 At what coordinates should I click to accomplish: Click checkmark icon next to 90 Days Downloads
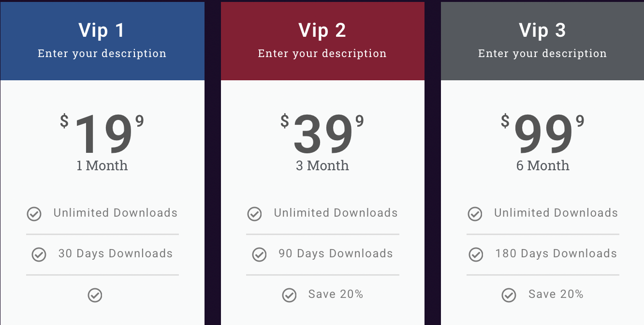(259, 254)
